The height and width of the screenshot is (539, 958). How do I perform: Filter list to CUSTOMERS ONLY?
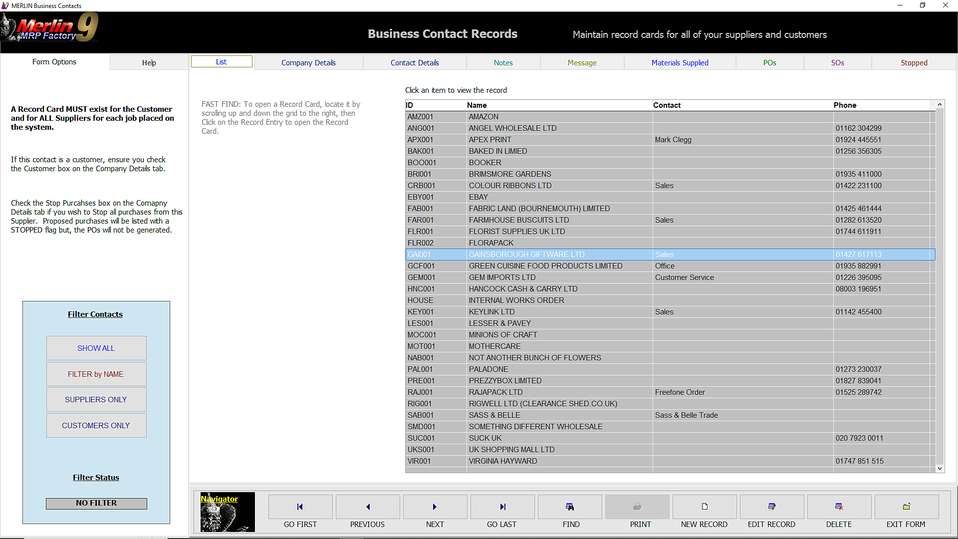pyautogui.click(x=96, y=425)
